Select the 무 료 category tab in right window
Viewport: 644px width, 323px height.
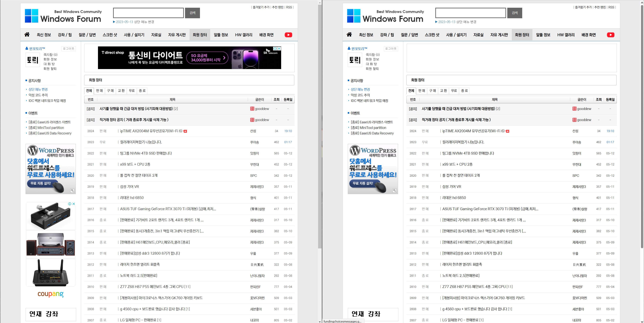point(454,91)
